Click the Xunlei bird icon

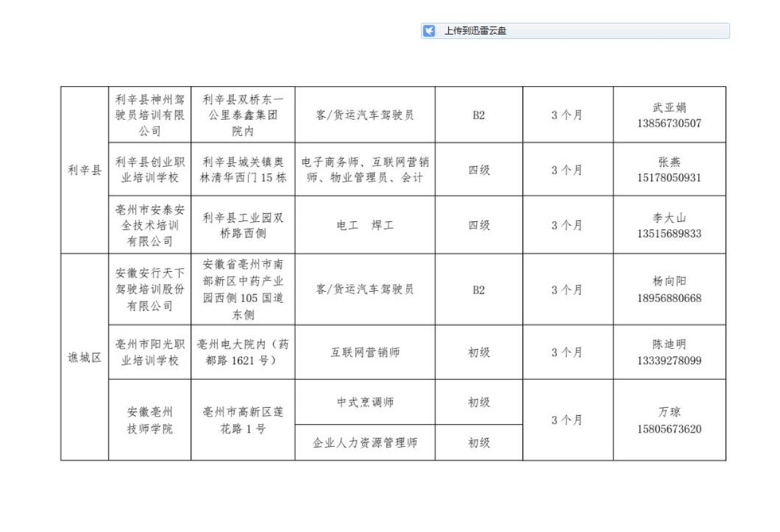430,31
